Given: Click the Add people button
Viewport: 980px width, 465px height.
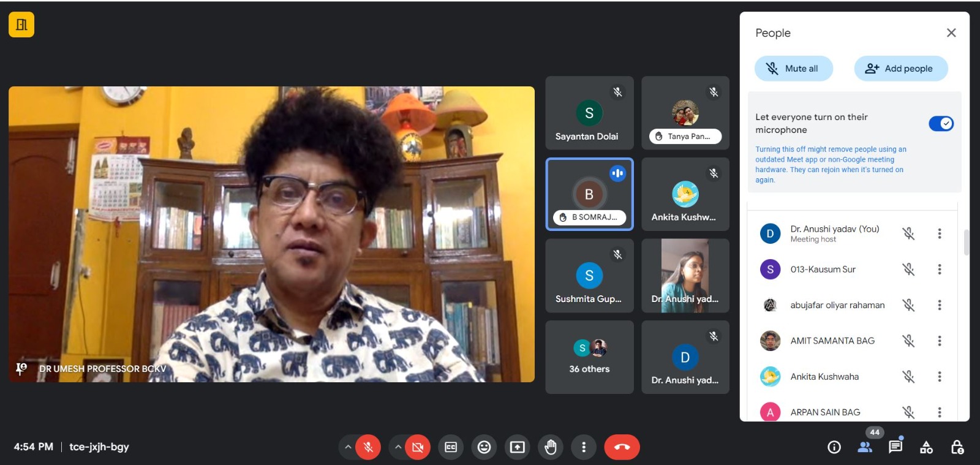Looking at the screenshot, I should tap(900, 69).
